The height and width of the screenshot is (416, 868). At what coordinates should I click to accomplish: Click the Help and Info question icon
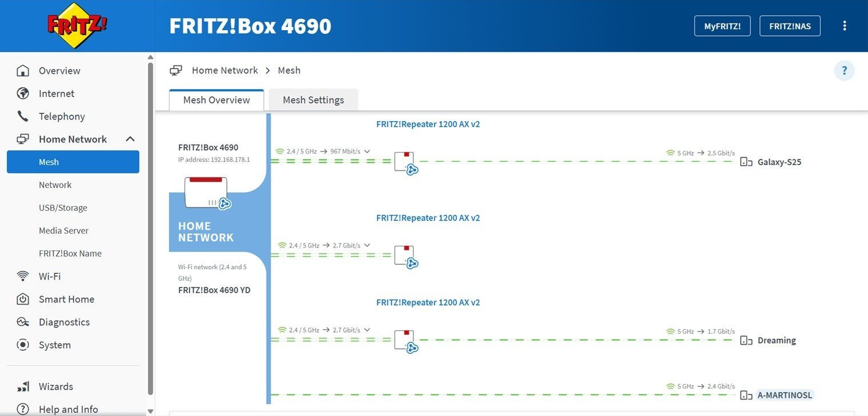23,409
